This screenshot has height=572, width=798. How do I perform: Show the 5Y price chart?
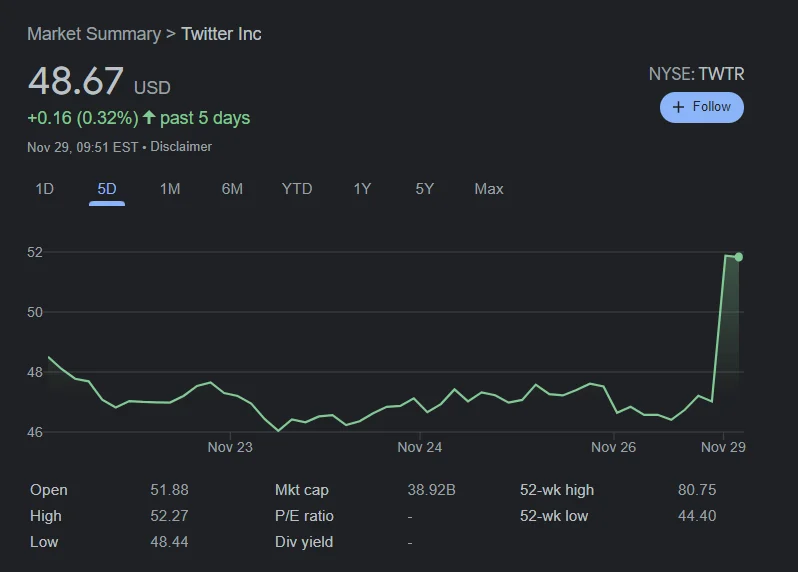pyautogui.click(x=424, y=189)
